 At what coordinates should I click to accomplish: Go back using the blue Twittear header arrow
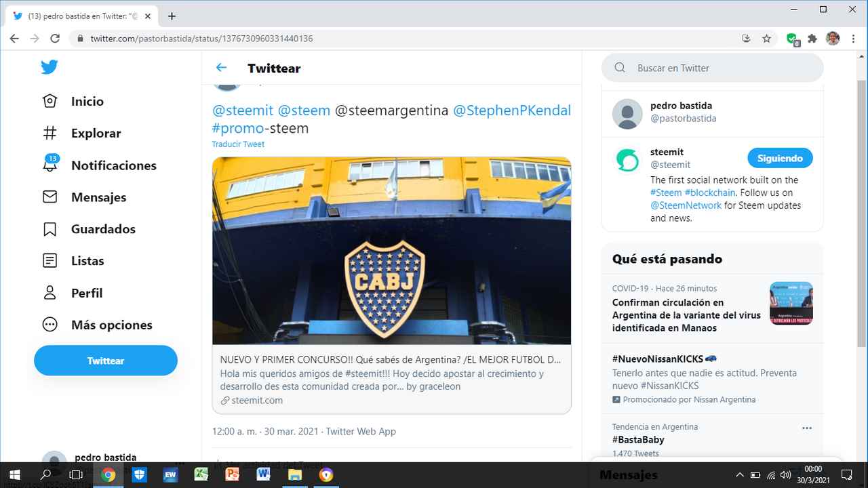click(221, 68)
